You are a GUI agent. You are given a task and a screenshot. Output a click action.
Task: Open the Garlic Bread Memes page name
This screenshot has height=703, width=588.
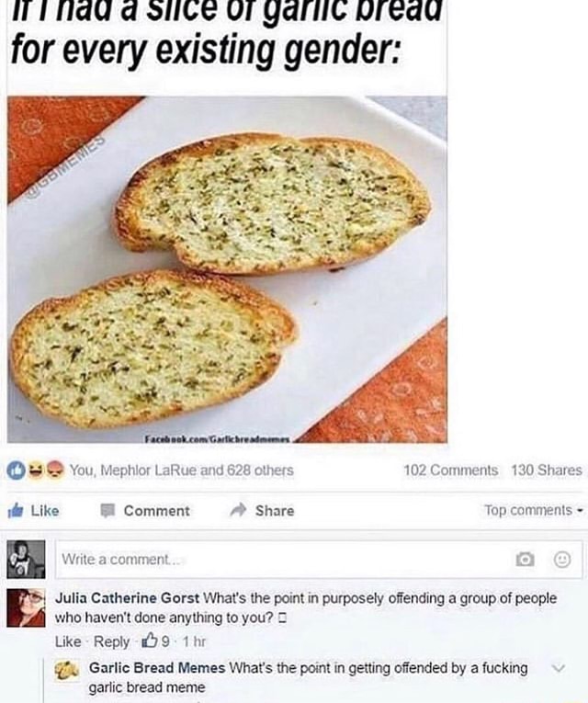pyautogui.click(x=157, y=668)
